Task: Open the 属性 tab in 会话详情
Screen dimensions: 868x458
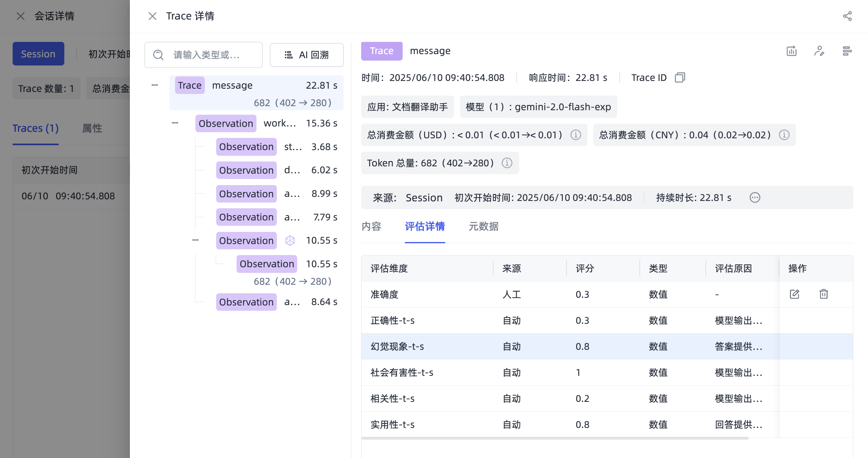Action: tap(92, 129)
